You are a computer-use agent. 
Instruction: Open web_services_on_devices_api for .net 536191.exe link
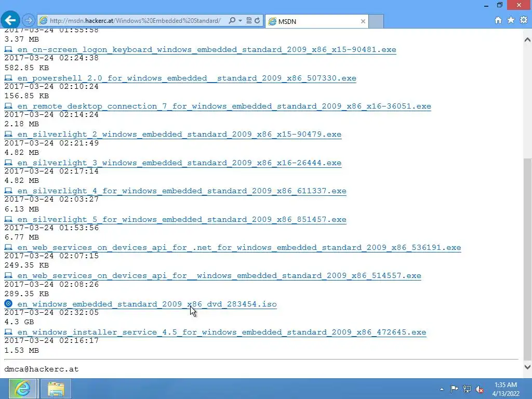[x=239, y=248]
